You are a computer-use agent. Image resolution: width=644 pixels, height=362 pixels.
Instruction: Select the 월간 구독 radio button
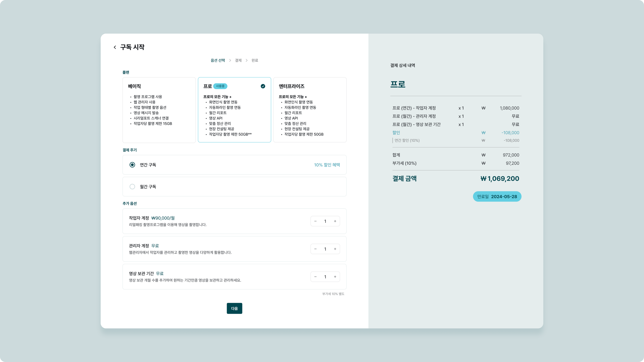coord(132,187)
